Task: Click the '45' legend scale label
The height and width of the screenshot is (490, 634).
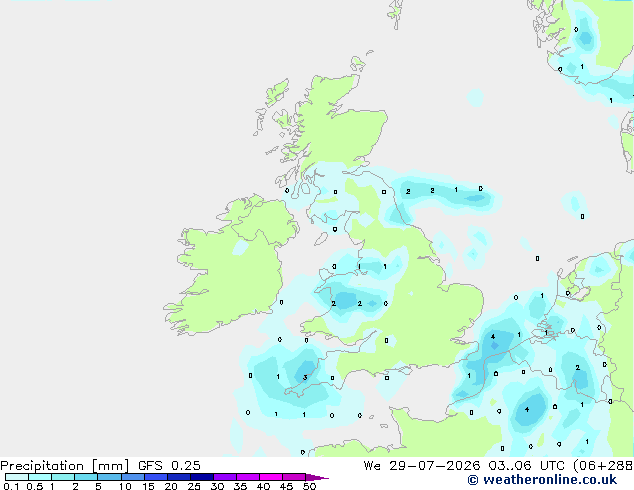Action: tap(286, 486)
